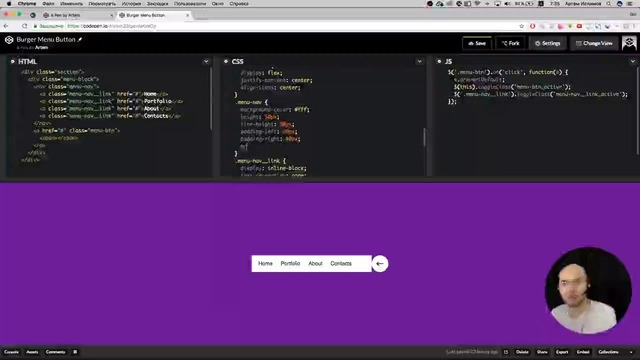The width and height of the screenshot is (640, 360).
Task: Open the Assets panel
Action: click(32, 352)
